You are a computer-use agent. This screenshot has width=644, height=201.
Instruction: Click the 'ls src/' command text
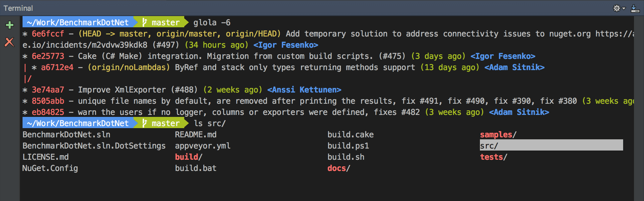210,123
